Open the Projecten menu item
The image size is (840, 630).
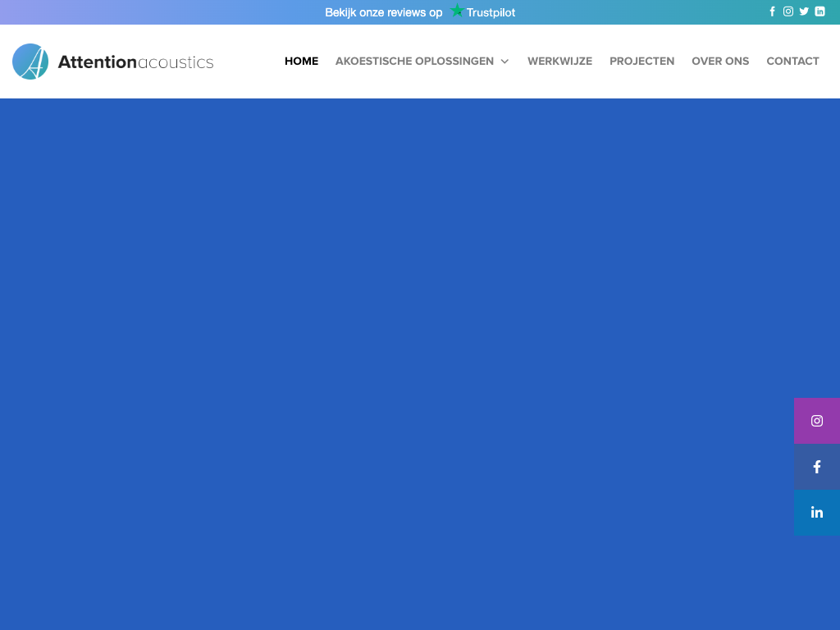coord(641,62)
